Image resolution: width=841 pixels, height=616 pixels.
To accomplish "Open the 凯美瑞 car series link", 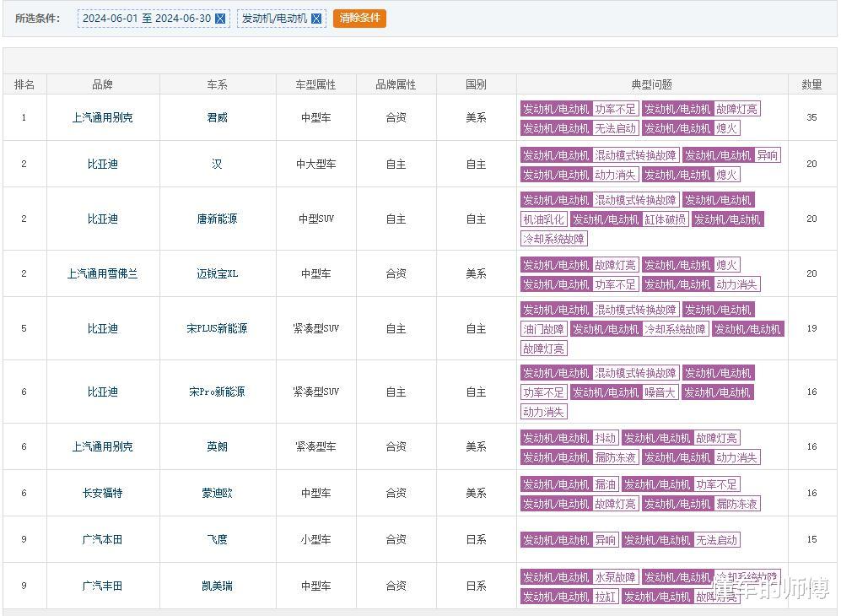I will 218,586.
